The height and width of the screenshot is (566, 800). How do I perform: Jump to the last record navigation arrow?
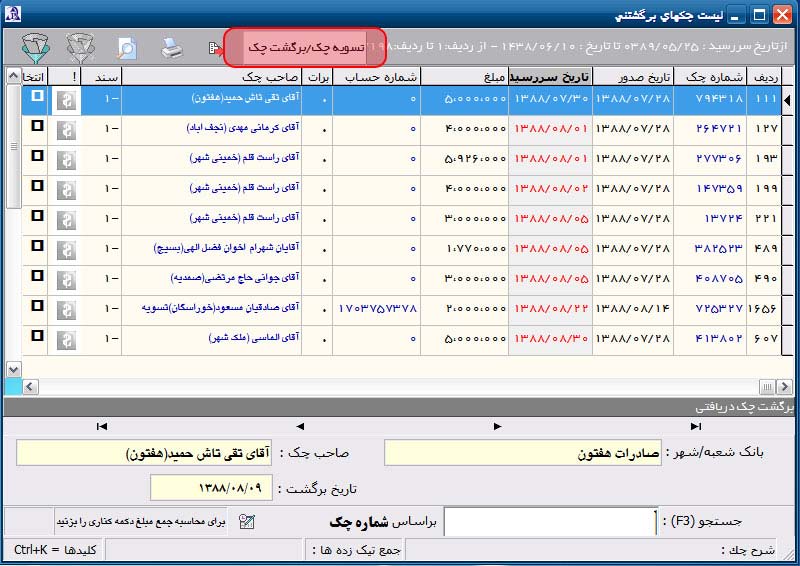point(696,427)
